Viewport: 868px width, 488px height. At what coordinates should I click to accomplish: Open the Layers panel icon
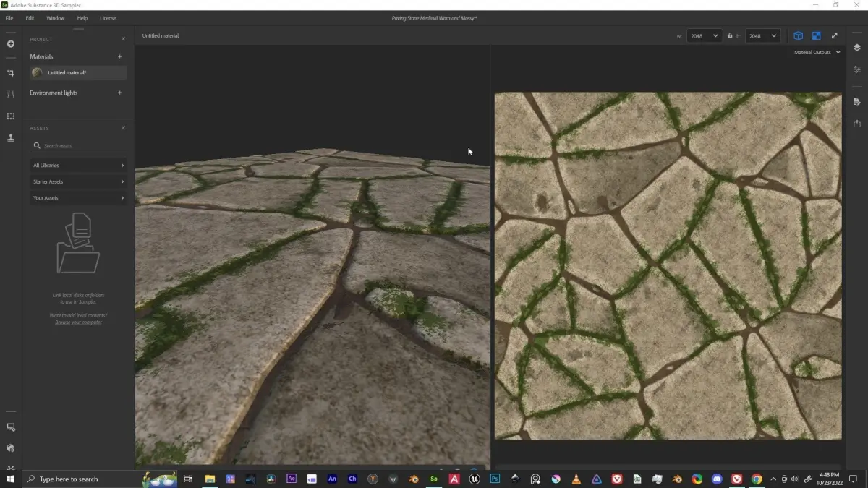pyautogui.click(x=857, y=48)
